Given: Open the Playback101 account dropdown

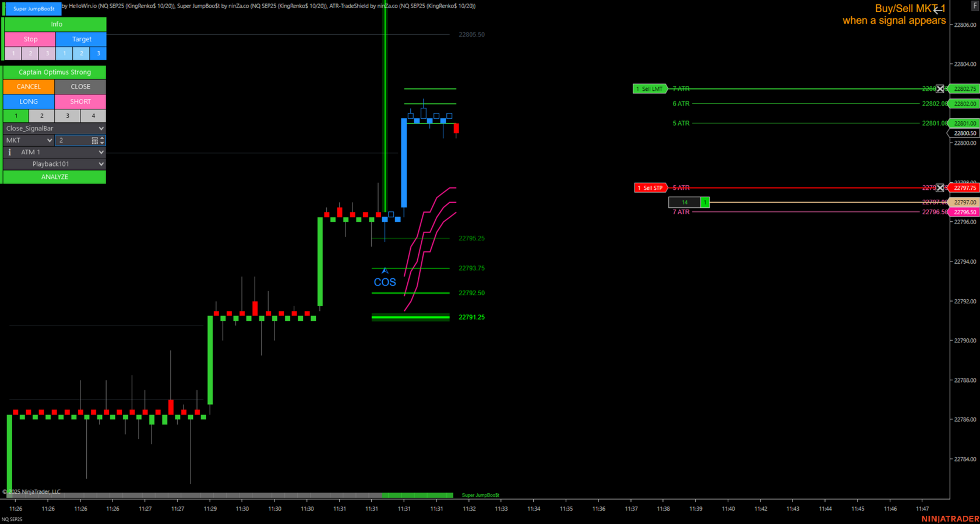Looking at the screenshot, I should (x=54, y=164).
